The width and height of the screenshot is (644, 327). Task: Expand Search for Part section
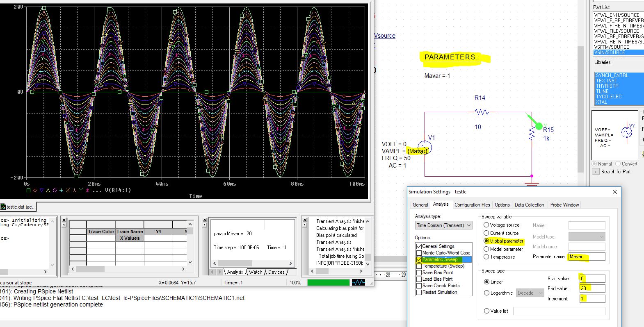(x=596, y=172)
